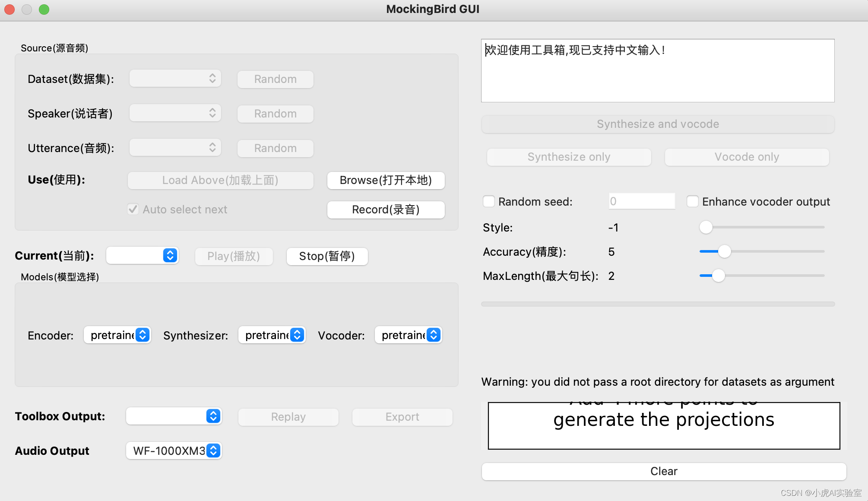Enable the Random seed checkbox
Screen dimensions: 868x501
(x=489, y=201)
